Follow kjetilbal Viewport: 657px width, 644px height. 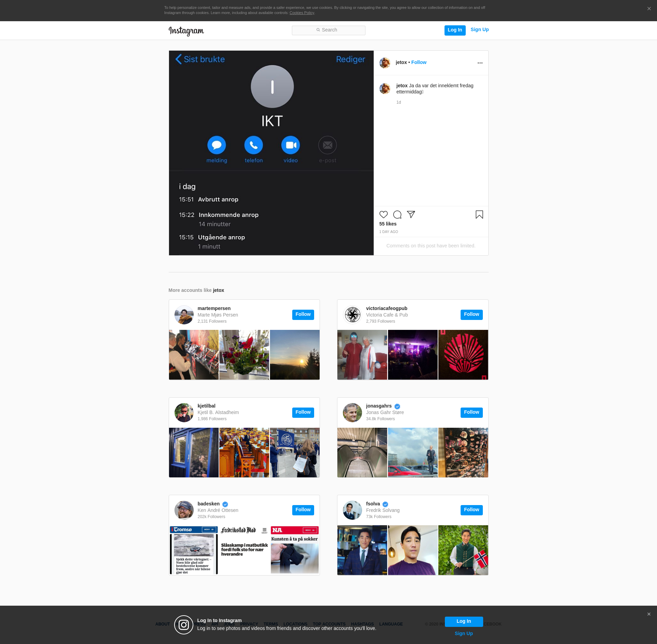pyautogui.click(x=303, y=412)
